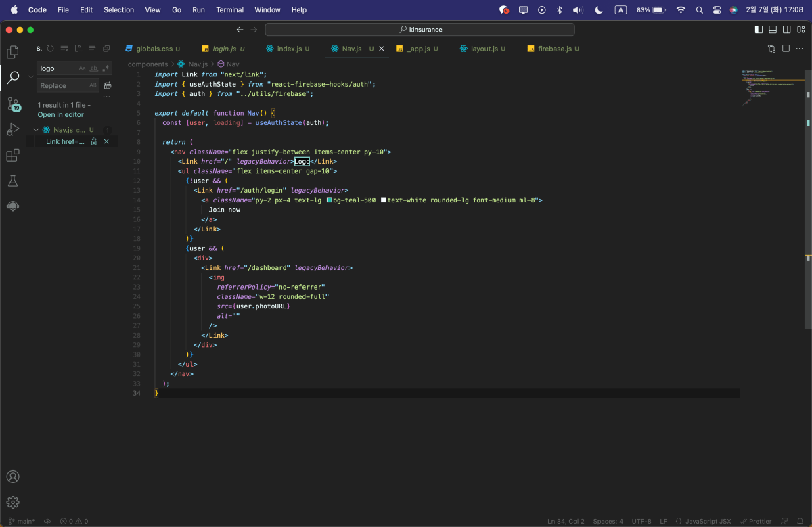Screen dimensions: 812x527
Task: Open the Terminal menu
Action: pyautogui.click(x=229, y=9)
